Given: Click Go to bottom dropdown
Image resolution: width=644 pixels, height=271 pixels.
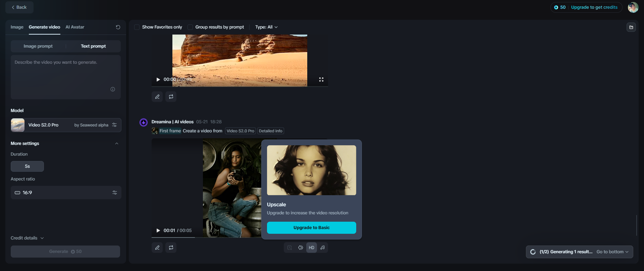Looking at the screenshot, I should (612, 252).
